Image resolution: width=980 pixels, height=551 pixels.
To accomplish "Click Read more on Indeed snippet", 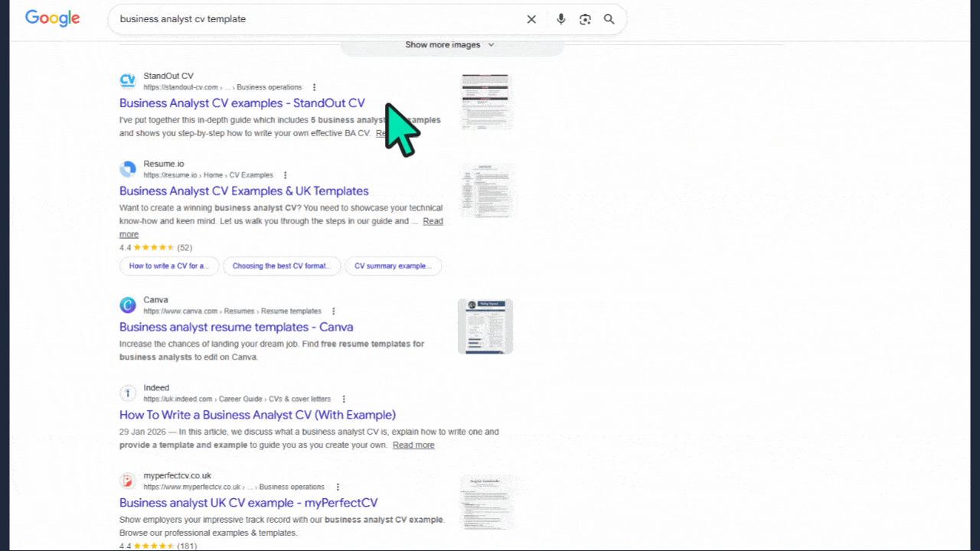I will 413,445.
